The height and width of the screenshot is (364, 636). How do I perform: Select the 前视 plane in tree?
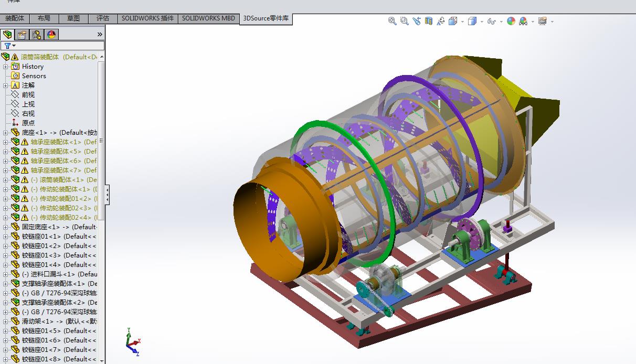point(28,95)
